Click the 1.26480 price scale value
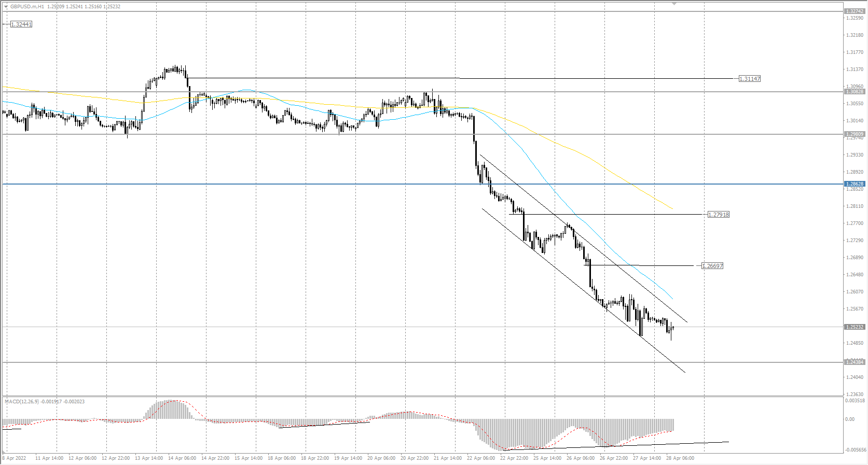 coord(855,275)
